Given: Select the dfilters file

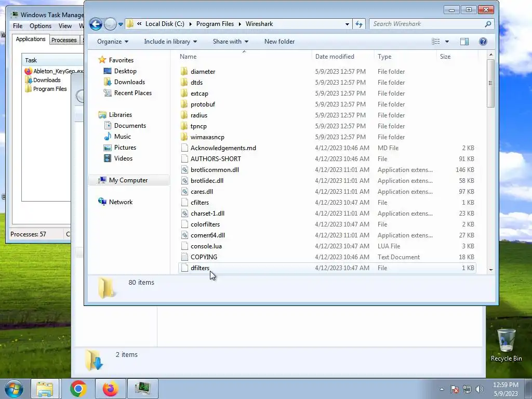Looking at the screenshot, I should point(200,268).
